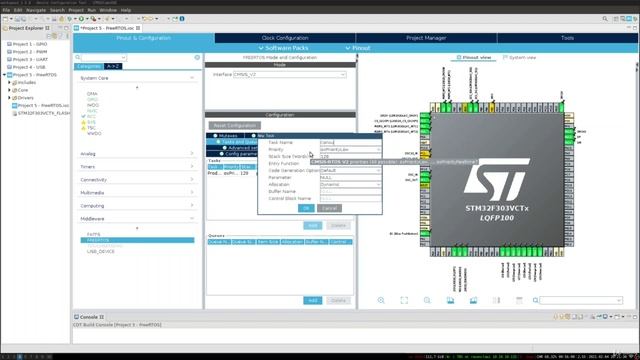Click the save toolbar icon
The width and height of the screenshot is (640, 360).
point(17,19)
